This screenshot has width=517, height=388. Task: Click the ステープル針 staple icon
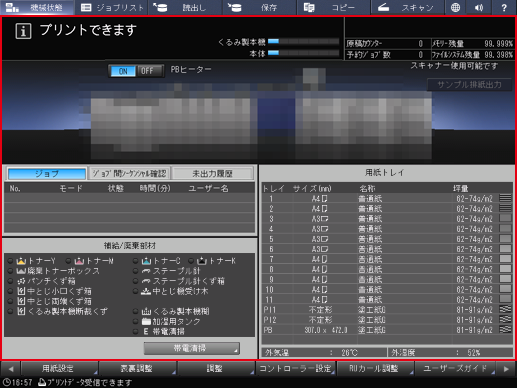(146, 271)
